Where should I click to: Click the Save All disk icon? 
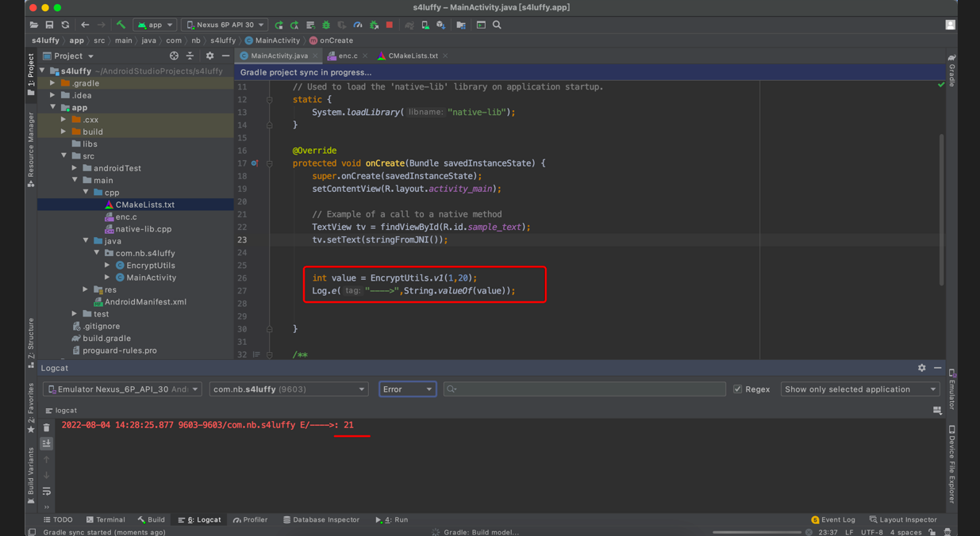coord(49,25)
